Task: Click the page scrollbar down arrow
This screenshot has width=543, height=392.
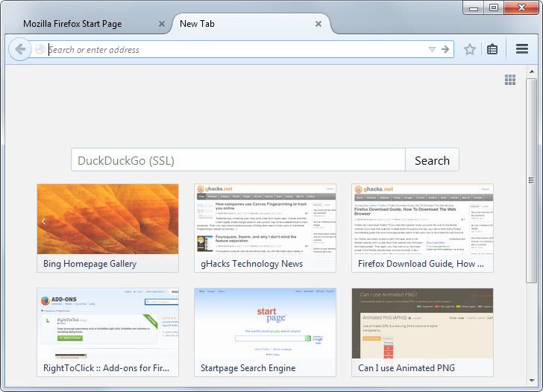Action: coord(532,381)
